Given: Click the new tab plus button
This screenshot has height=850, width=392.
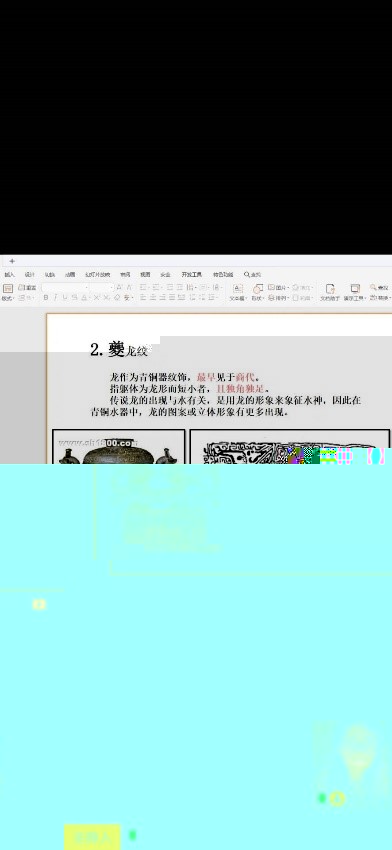Looking at the screenshot, I should click(x=12, y=261).
